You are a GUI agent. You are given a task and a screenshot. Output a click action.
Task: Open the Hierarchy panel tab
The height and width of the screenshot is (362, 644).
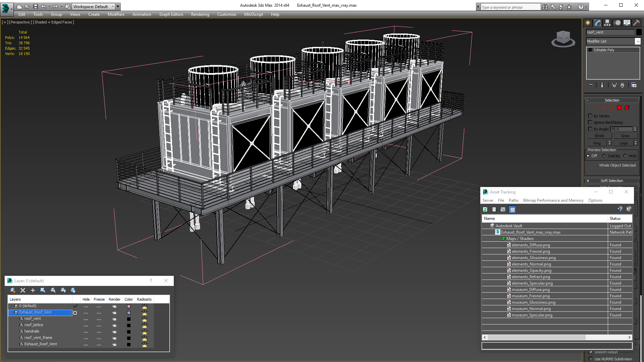[x=607, y=23]
